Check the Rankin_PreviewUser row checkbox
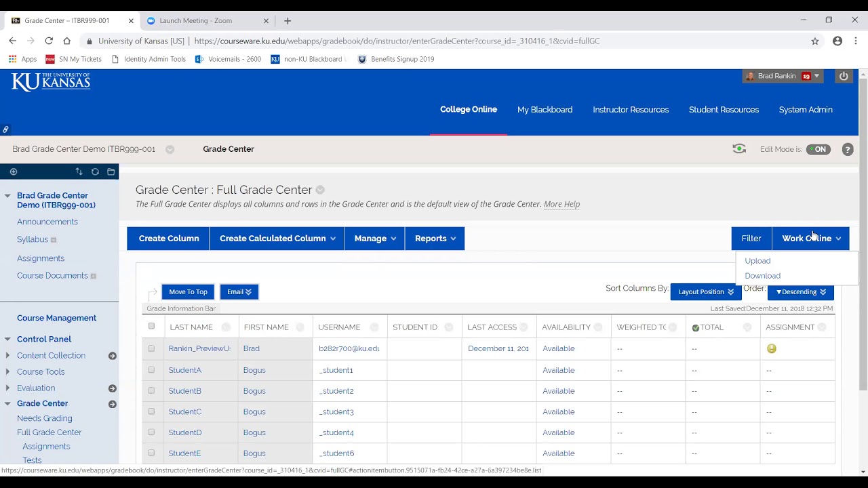868x488 pixels. pos(151,348)
